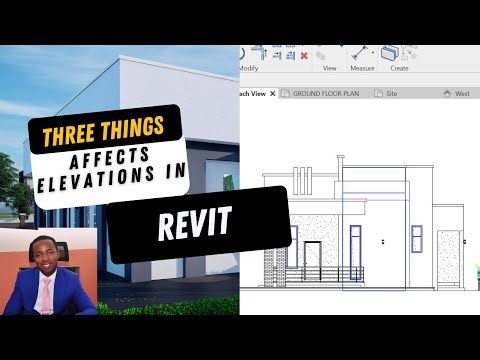Screen dimensions: 480x360
Task: Click the Measure panel label
Action: (362, 68)
